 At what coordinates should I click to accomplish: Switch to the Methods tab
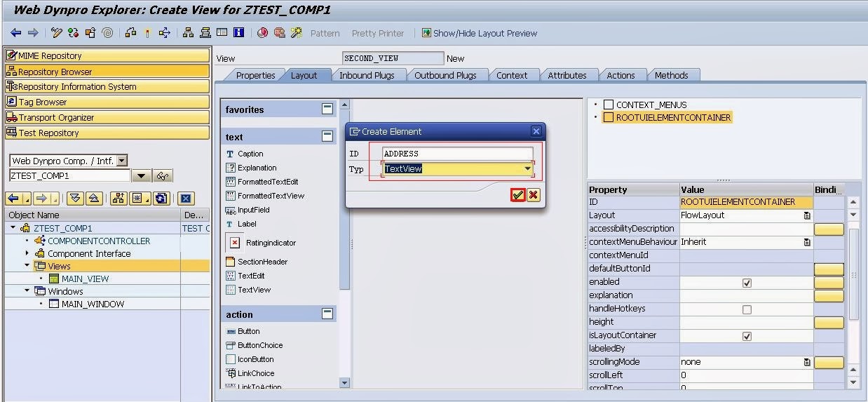tap(671, 76)
